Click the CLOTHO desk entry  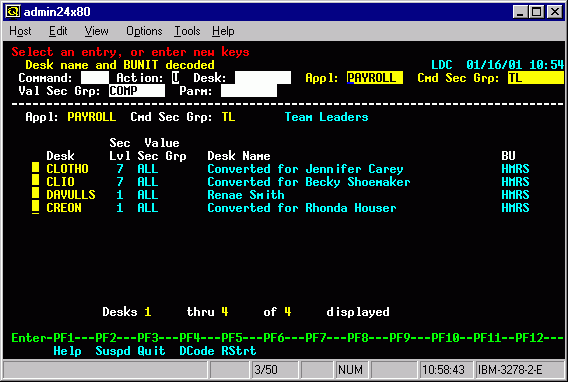click(67, 169)
